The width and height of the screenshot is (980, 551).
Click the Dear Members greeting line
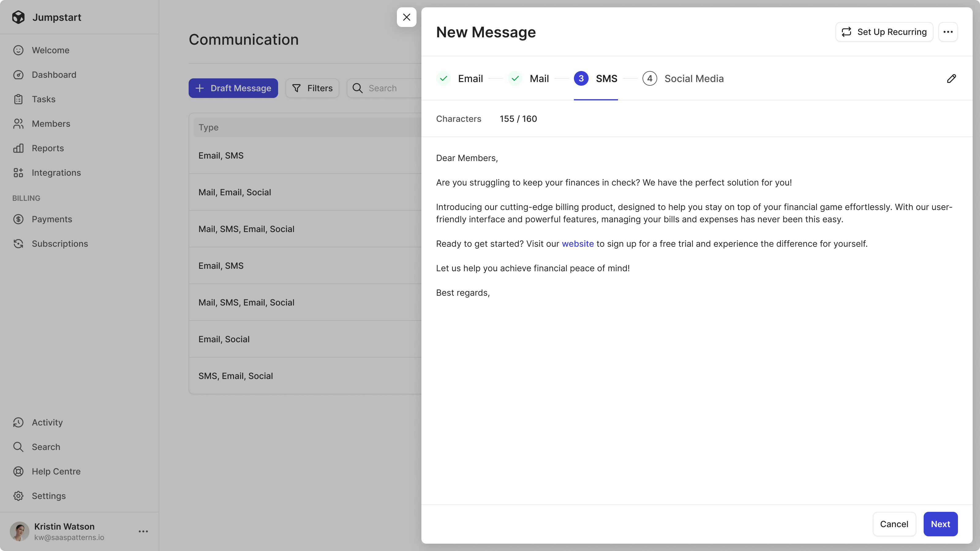(467, 158)
